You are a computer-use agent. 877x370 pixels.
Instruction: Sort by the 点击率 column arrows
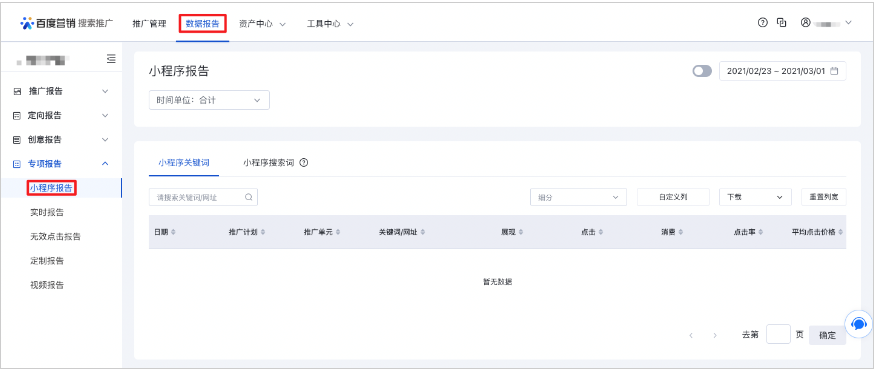click(x=761, y=232)
